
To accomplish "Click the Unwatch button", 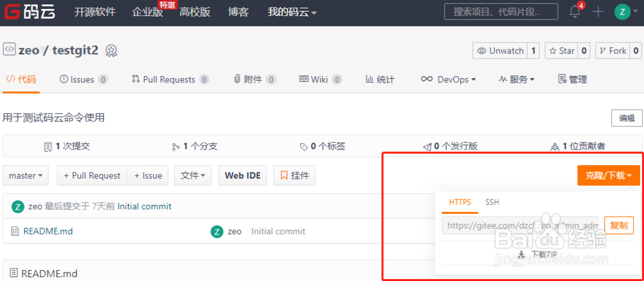I will [500, 50].
